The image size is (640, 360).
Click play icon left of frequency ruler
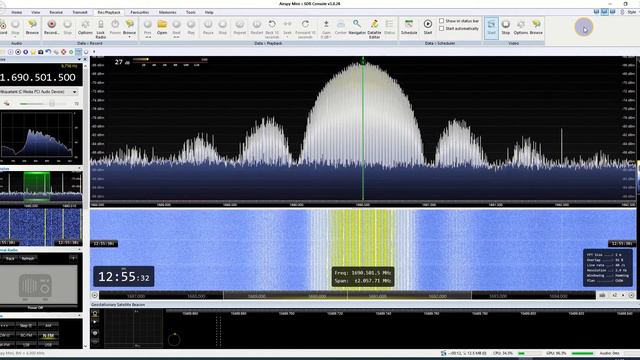[95, 295]
